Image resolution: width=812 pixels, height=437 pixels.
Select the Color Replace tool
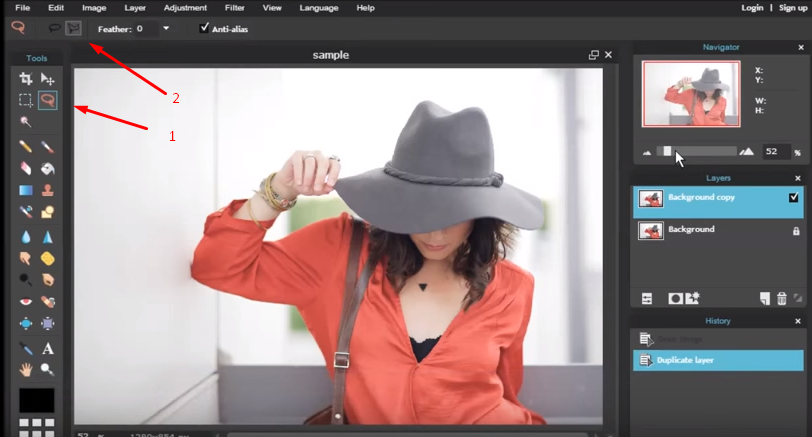click(25, 212)
